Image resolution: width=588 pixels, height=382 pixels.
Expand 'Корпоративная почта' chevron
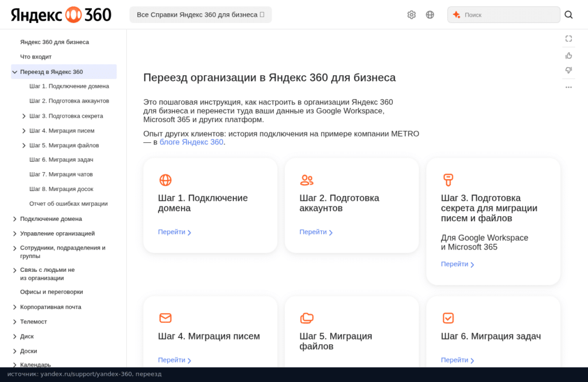click(x=14, y=307)
